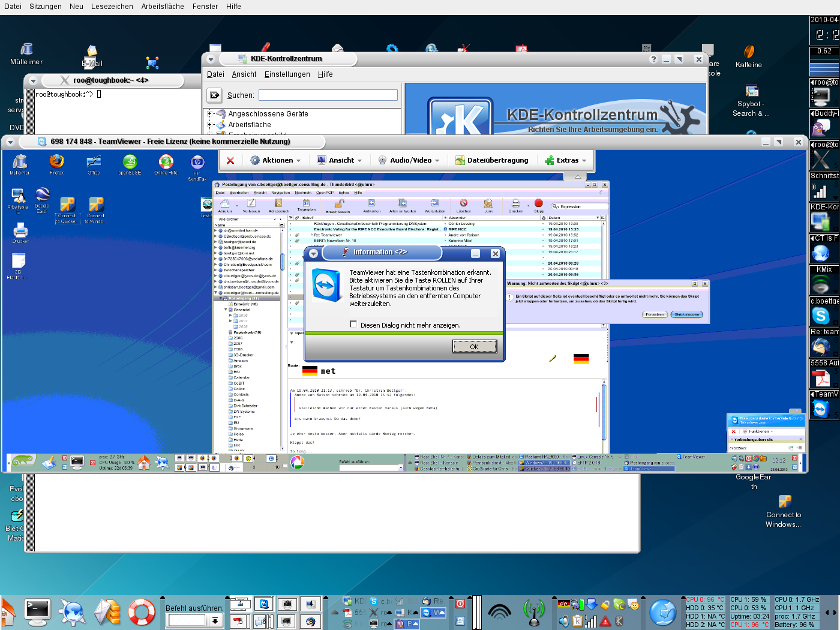Open Skype icon in right side panel

[x=821, y=315]
